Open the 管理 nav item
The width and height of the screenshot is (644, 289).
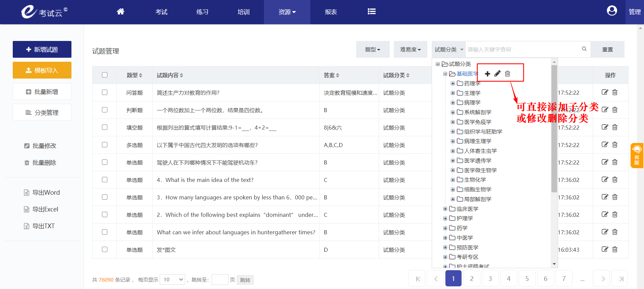point(635,12)
